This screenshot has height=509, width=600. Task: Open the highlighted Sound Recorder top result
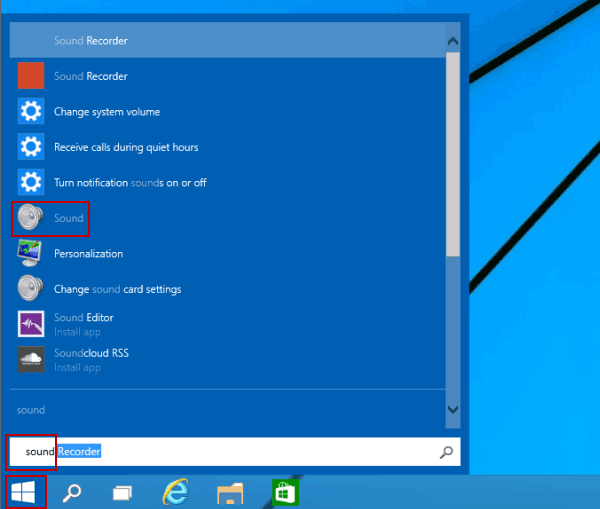(227, 40)
